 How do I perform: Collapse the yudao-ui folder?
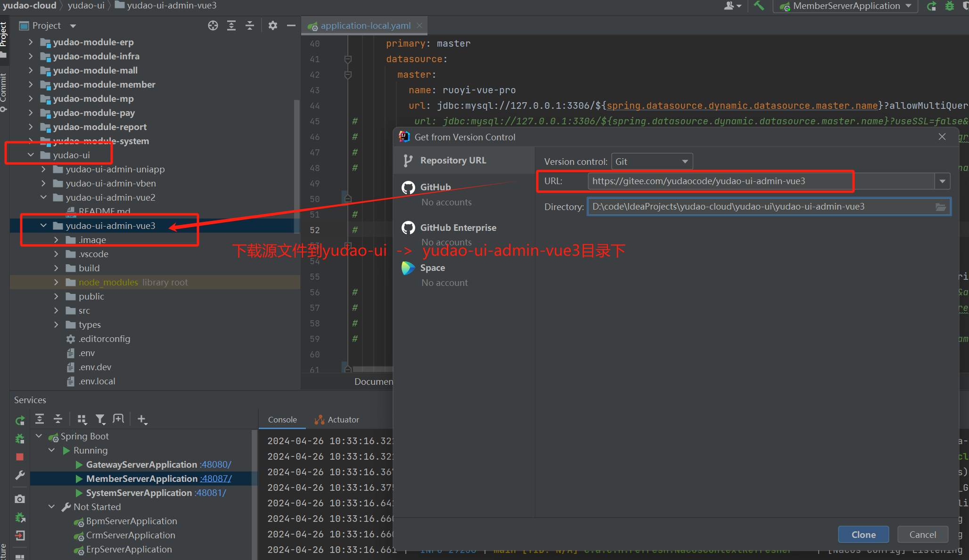click(31, 155)
